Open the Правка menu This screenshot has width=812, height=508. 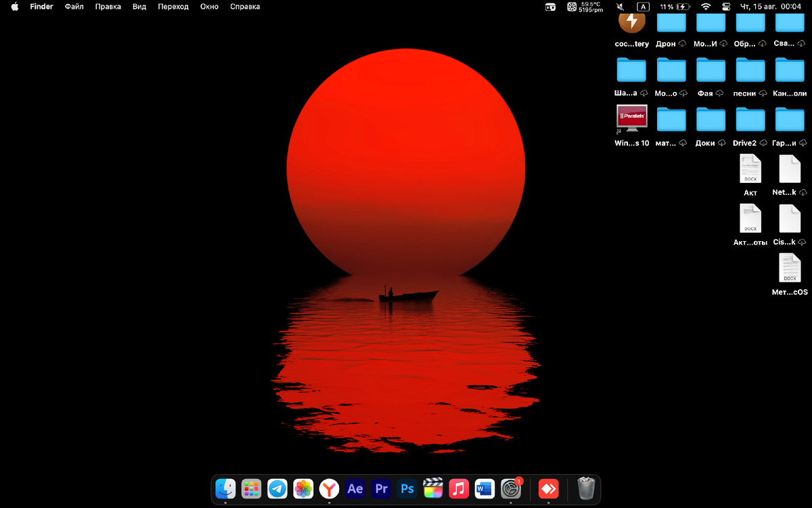point(108,7)
